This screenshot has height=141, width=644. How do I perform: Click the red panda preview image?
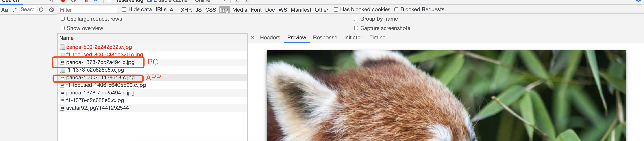446,96
